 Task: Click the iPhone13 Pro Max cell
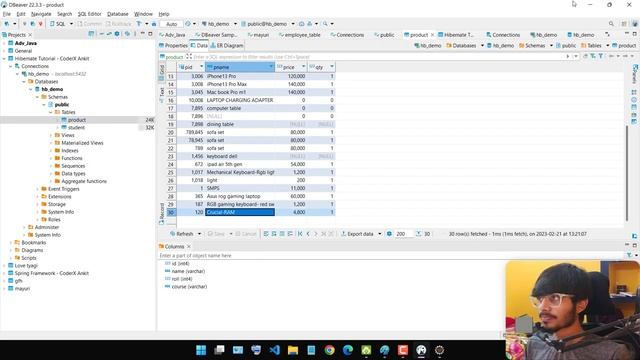click(x=240, y=84)
